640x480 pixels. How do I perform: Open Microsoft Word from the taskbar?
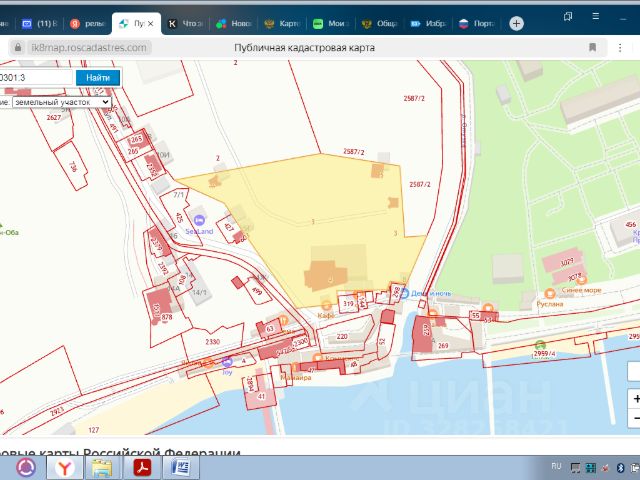point(181,466)
